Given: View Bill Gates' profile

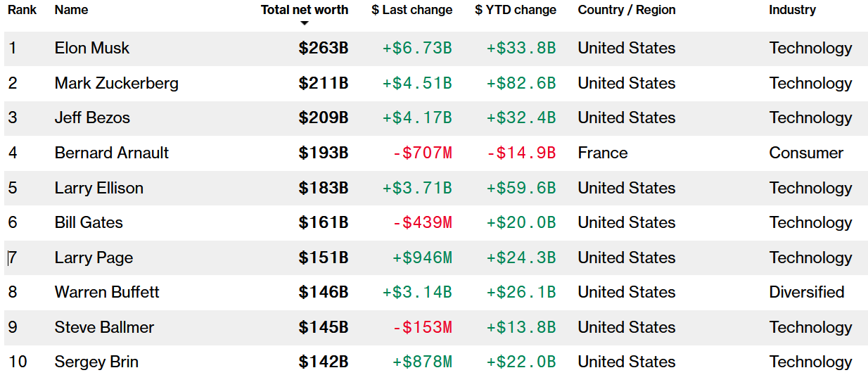Looking at the screenshot, I should pos(89,222).
